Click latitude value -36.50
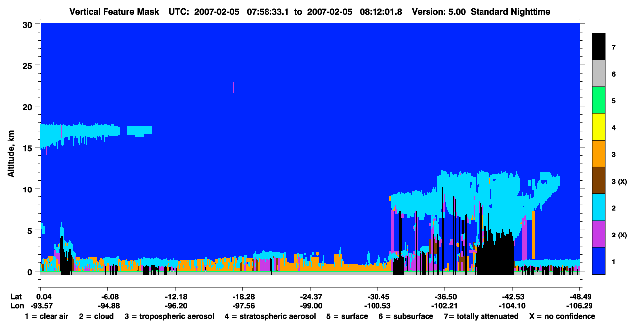Image resolution: width=644 pixels, height=330 pixels. [x=445, y=297]
